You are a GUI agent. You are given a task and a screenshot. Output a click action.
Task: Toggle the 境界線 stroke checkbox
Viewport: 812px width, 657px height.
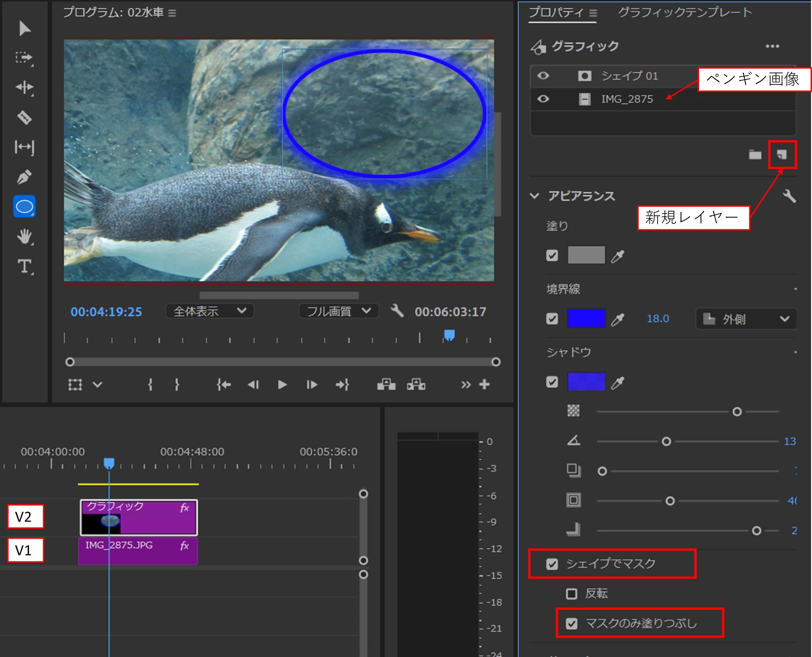coord(552,319)
